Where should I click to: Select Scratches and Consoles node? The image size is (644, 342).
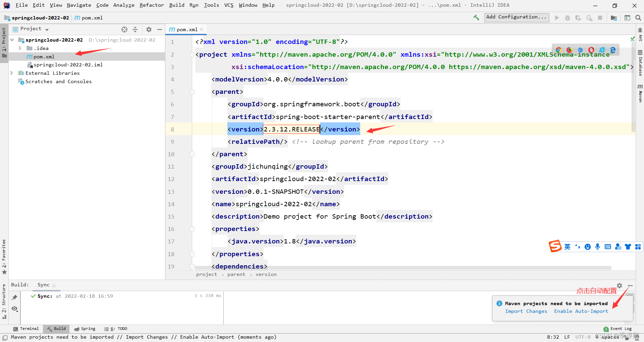point(58,81)
